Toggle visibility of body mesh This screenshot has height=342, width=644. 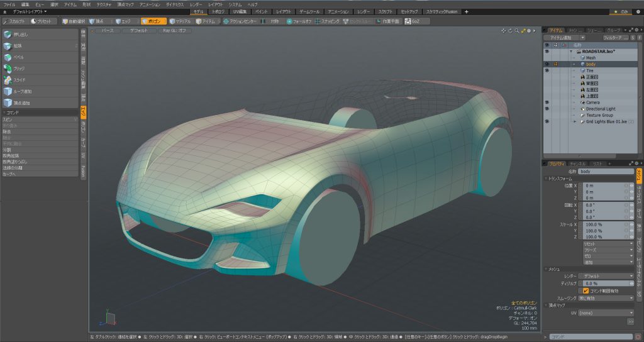pyautogui.click(x=547, y=64)
